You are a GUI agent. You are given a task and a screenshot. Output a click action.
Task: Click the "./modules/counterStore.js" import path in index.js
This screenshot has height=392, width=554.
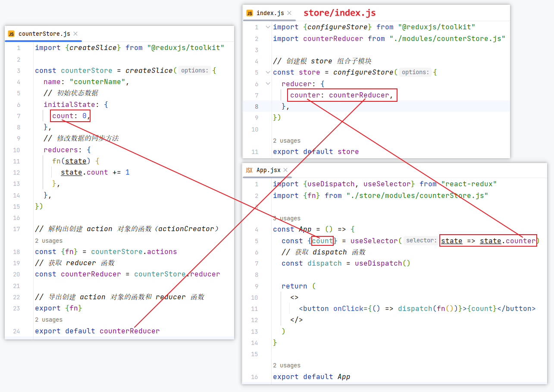tap(447, 39)
